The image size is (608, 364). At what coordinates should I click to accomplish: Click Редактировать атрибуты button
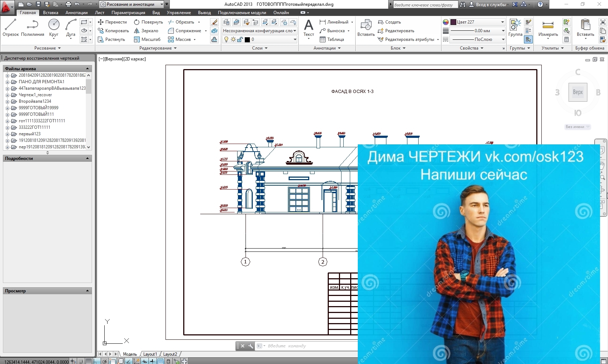406,39
